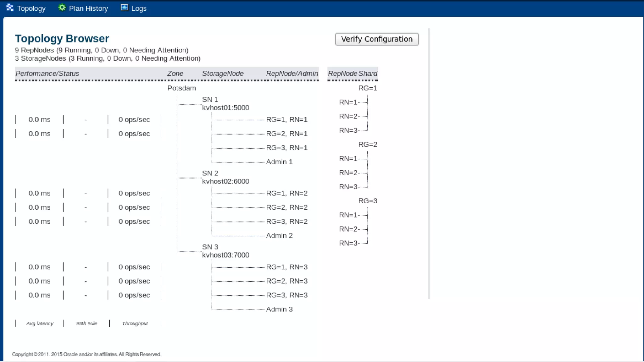Select storage node SN 3 kvhost03:7000

point(225,251)
